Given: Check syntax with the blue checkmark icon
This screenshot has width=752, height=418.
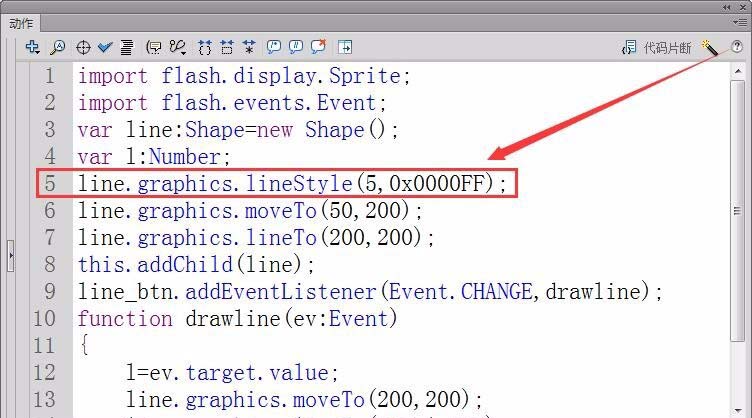Looking at the screenshot, I should [x=105, y=47].
